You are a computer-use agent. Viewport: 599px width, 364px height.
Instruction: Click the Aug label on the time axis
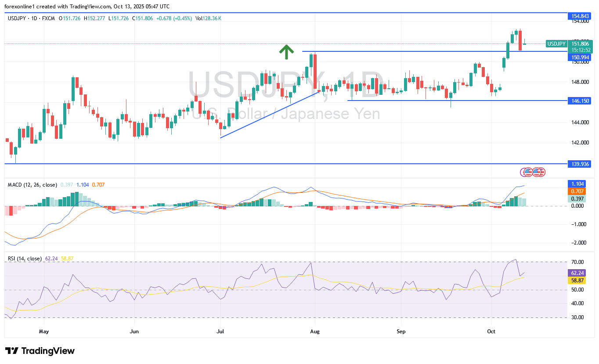point(314,332)
